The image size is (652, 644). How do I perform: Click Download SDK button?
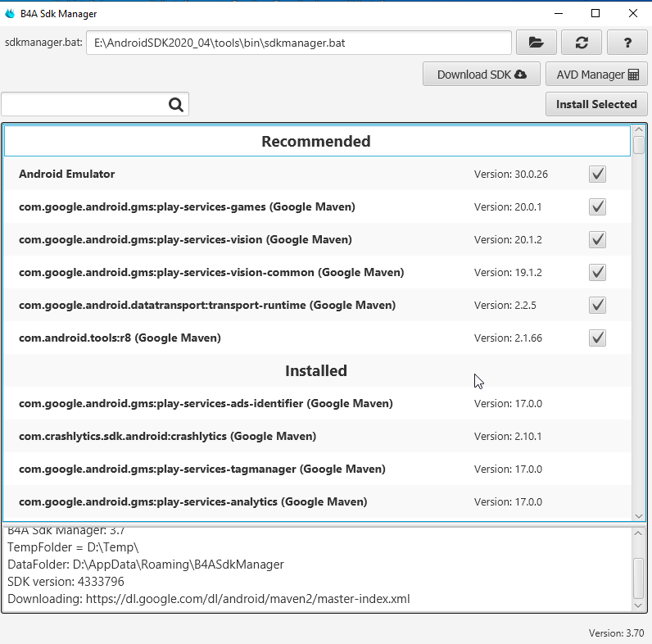click(x=482, y=74)
